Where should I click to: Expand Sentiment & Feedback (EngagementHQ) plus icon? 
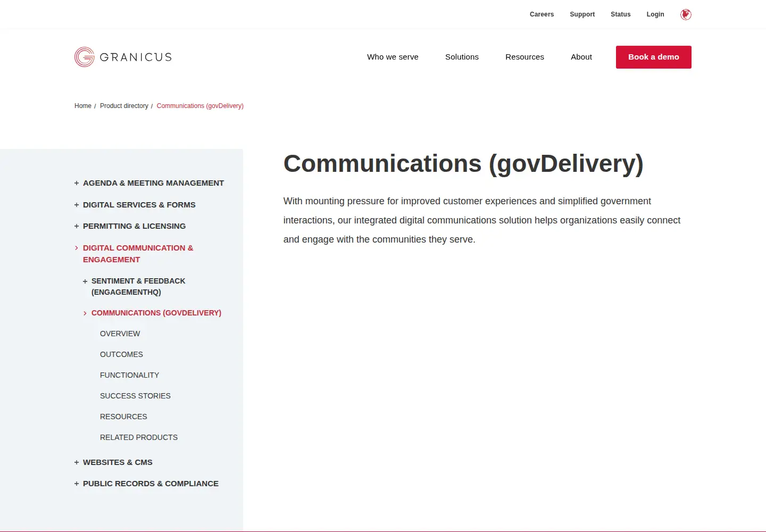click(85, 281)
